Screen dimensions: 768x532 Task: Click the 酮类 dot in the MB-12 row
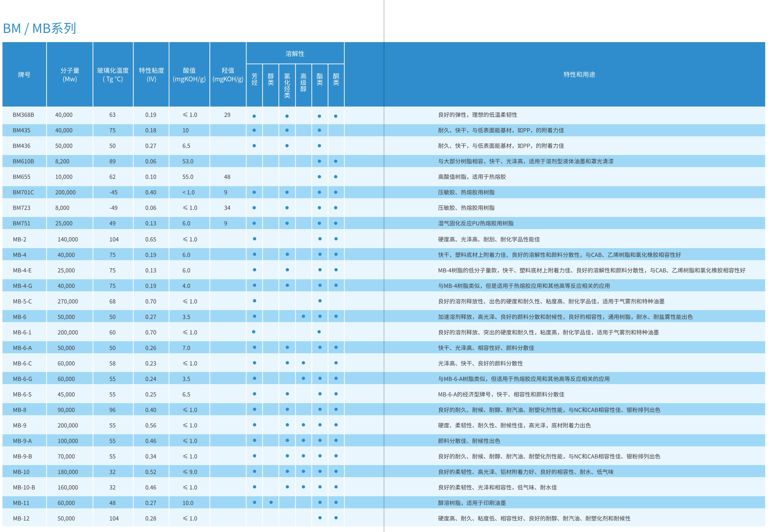(336, 518)
